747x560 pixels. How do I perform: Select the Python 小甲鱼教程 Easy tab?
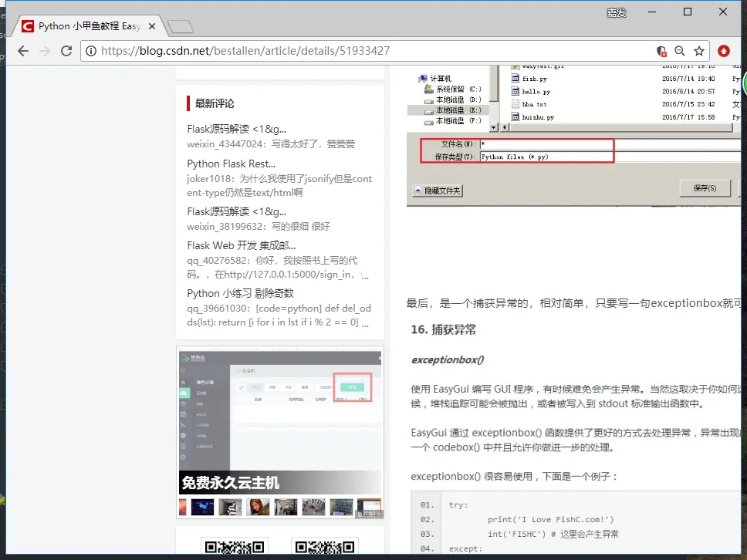pos(89,26)
